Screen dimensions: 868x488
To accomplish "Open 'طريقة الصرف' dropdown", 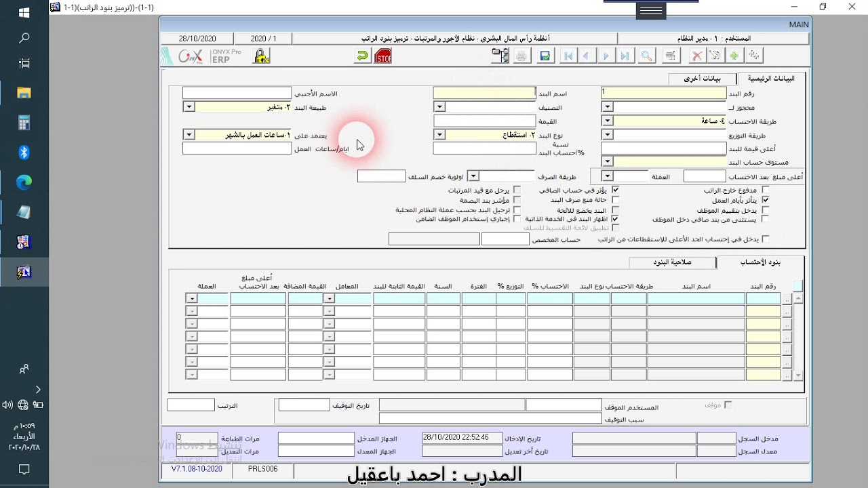I will click(473, 176).
